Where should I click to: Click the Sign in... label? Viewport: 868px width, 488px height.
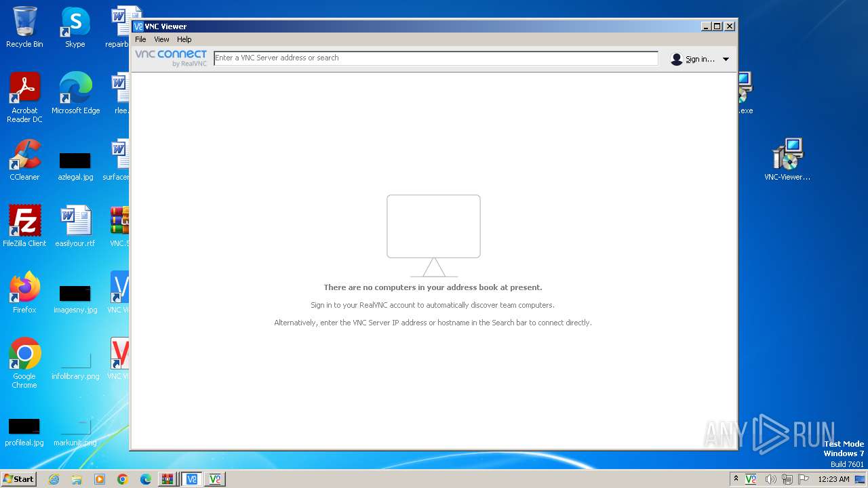click(x=700, y=59)
